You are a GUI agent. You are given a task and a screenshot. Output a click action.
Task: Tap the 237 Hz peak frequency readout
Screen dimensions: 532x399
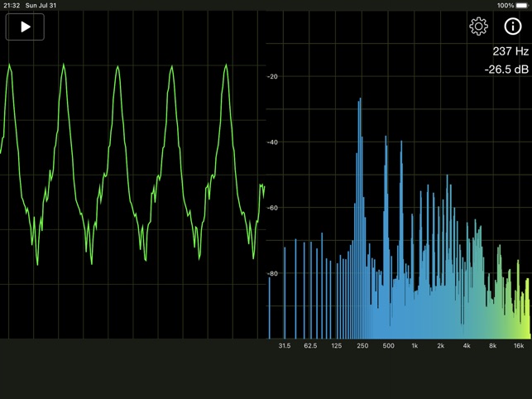tap(510, 51)
